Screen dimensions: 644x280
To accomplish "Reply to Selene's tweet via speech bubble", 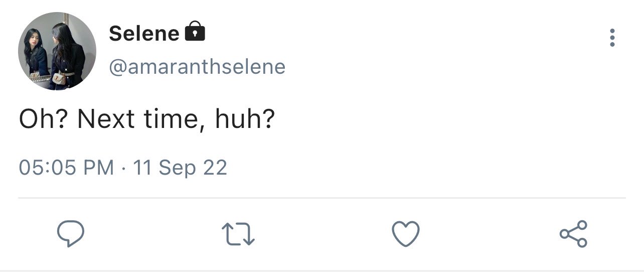I will (x=71, y=234).
